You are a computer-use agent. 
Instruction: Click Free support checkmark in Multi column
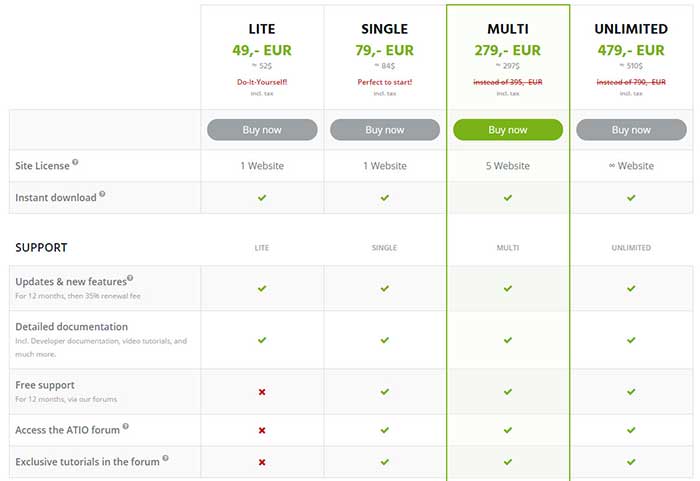[508, 392]
